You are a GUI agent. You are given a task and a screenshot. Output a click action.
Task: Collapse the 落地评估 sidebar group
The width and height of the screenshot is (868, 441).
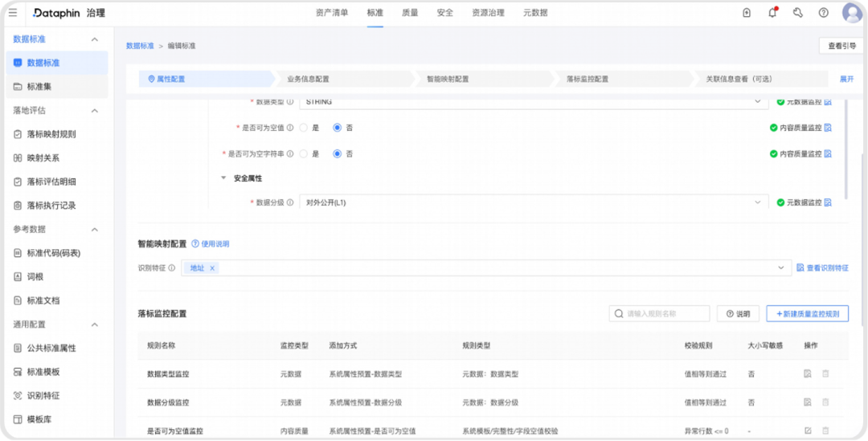(95, 111)
